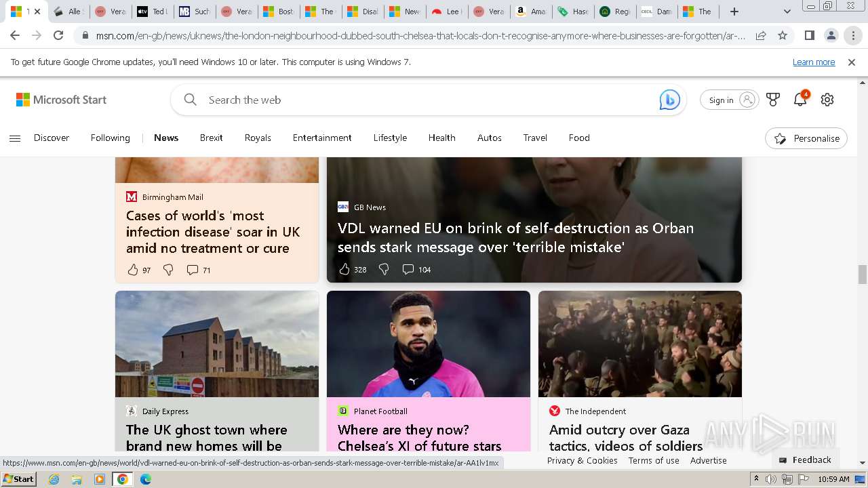Screen dimensions: 868x488
Task: Switch to the Ted Lasso browser tab
Action: tap(151, 12)
